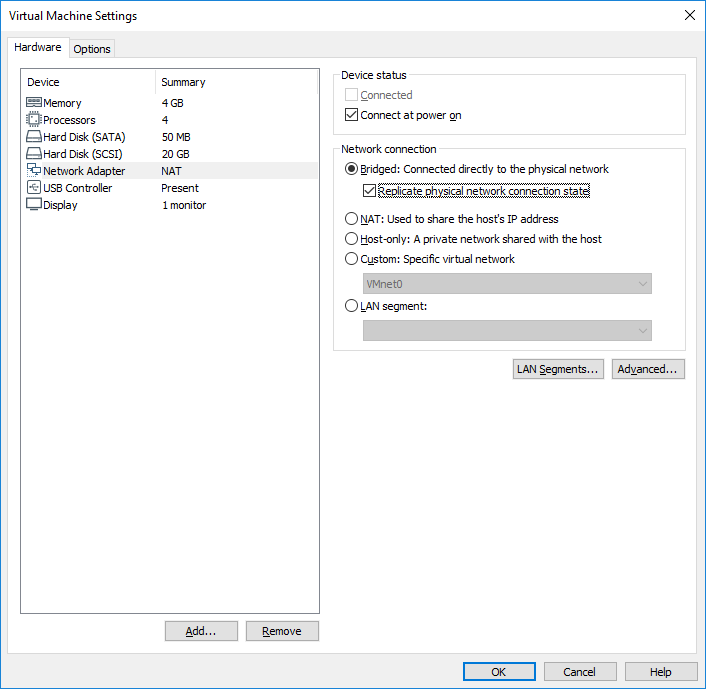Choose NAT network connection
The image size is (706, 689).
point(351,219)
